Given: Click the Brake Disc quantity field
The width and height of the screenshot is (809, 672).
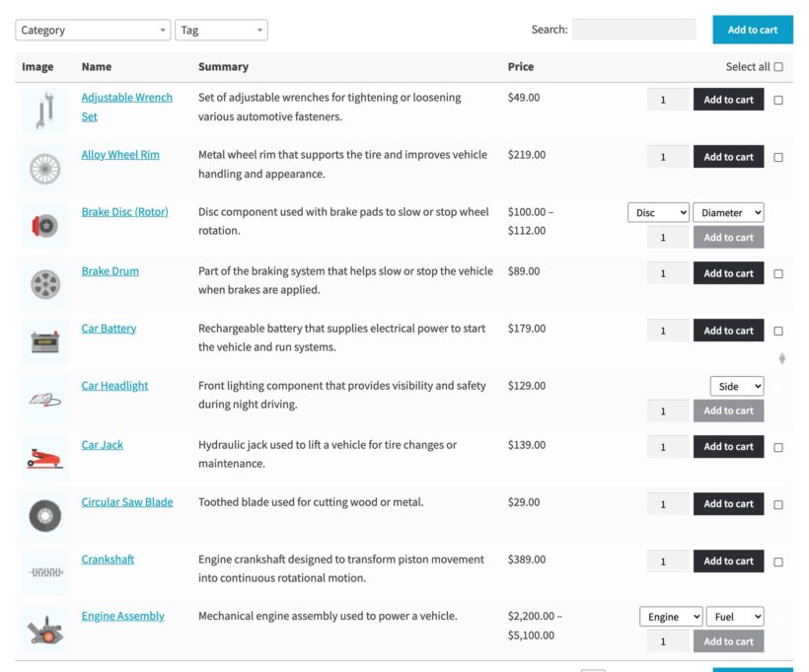Looking at the screenshot, I should click(668, 238).
